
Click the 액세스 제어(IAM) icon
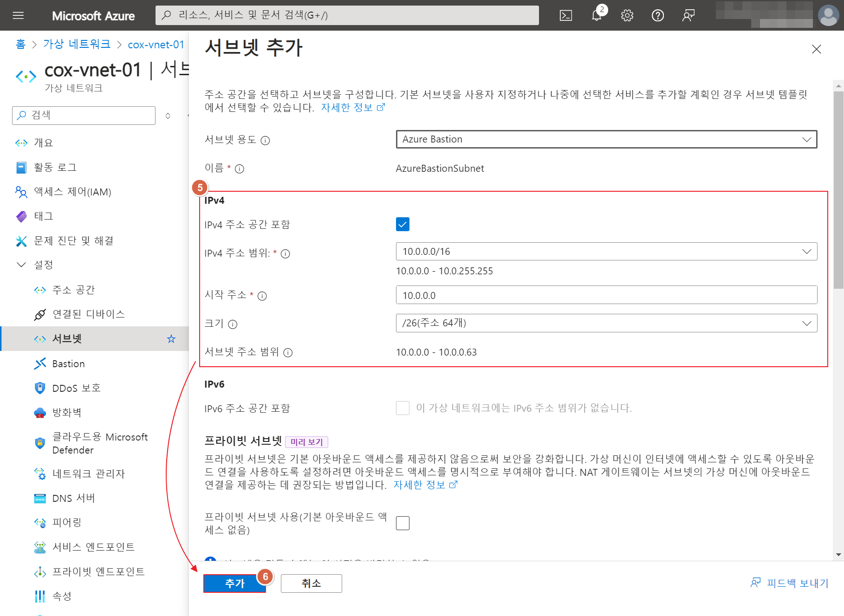click(21, 192)
